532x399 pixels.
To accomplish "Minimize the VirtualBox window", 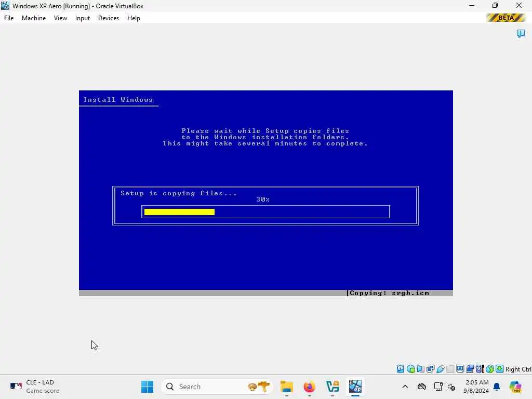I will point(472,6).
